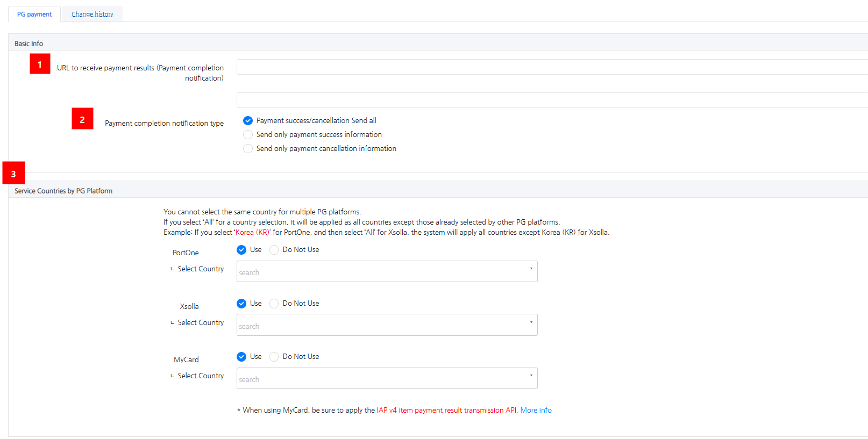Enable Use for PortOne
The height and width of the screenshot is (439, 868).
point(241,250)
